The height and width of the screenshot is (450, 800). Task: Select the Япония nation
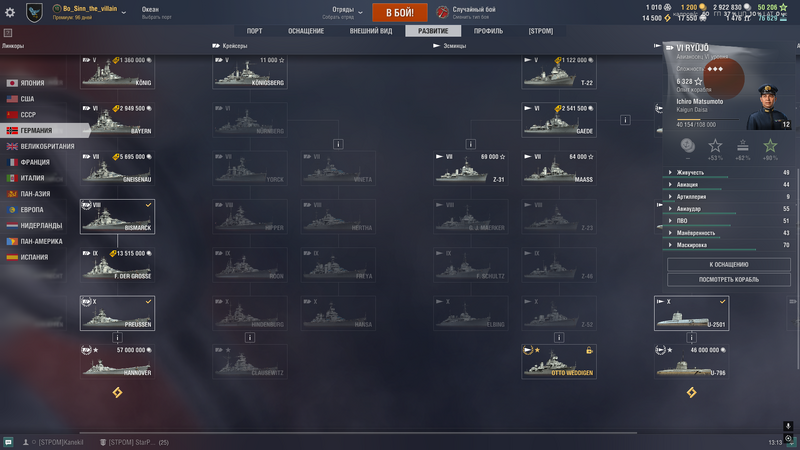click(34, 83)
